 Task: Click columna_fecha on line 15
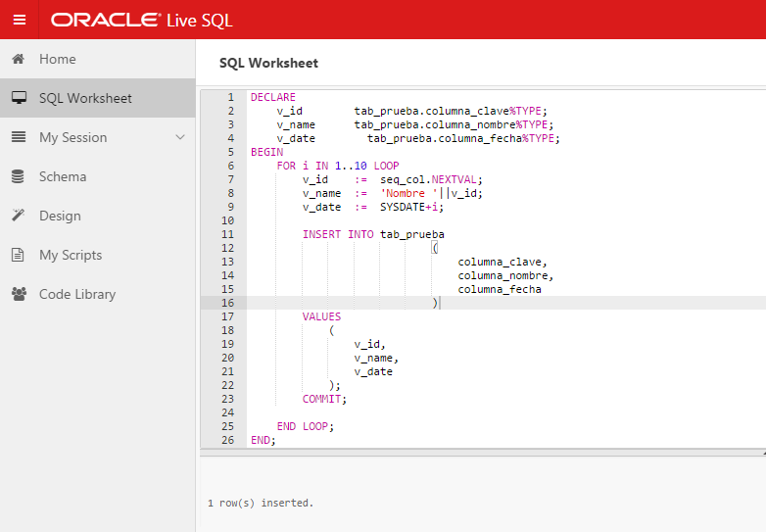tap(500, 289)
